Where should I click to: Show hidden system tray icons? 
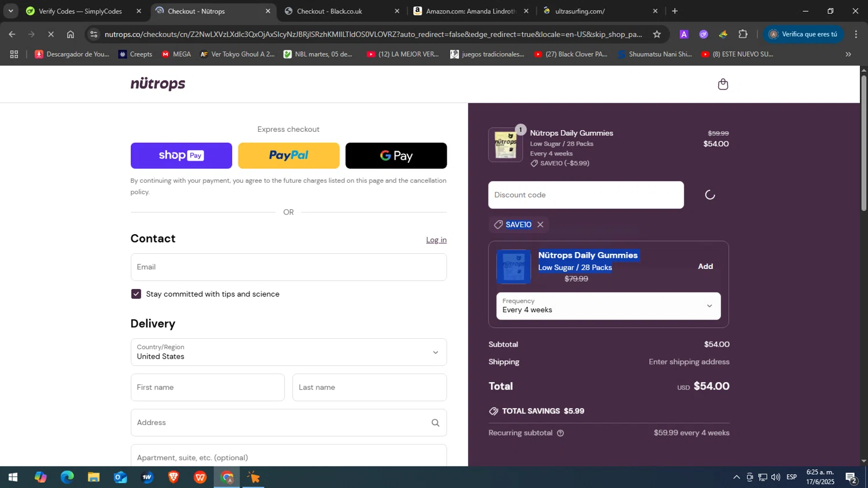coord(736,478)
